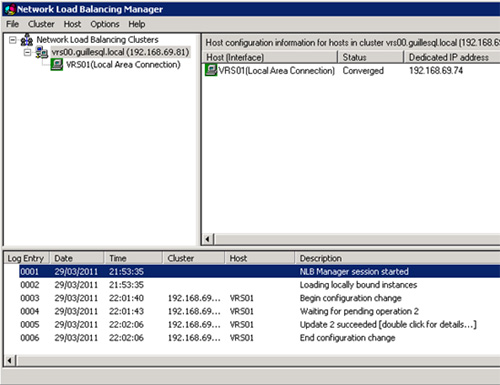Click the Host column header in log
Image resolution: width=500 pixels, height=385 pixels.
coord(259,258)
